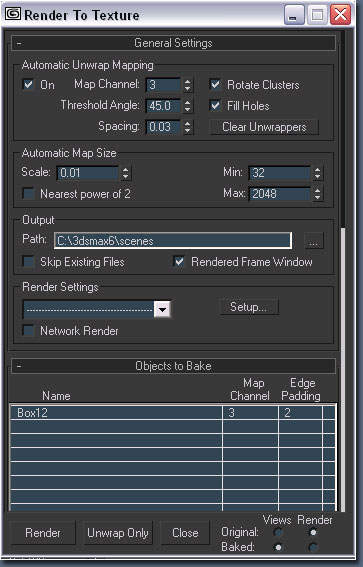
Task: Click the Render button
Action: [x=43, y=533]
